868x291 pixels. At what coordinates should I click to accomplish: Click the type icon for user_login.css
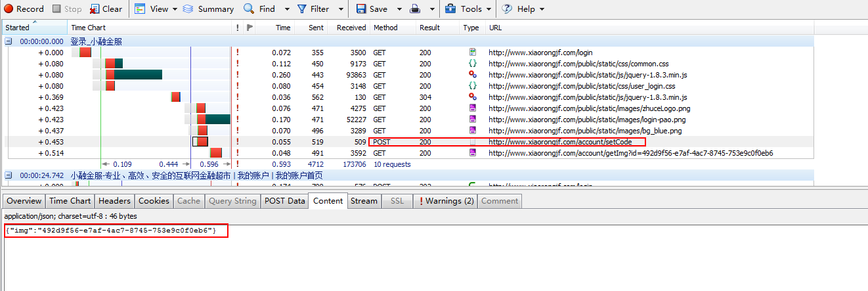tap(472, 86)
